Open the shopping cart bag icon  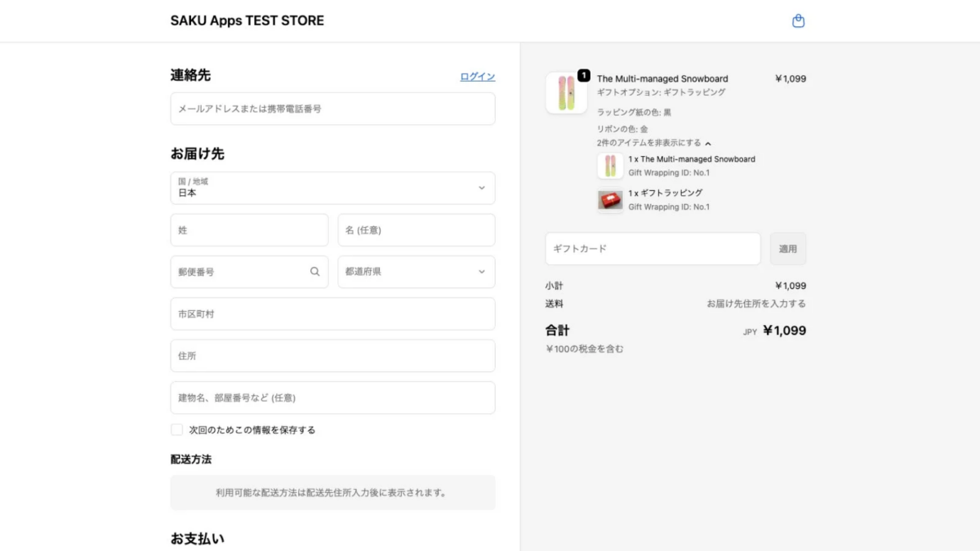pyautogui.click(x=798, y=20)
